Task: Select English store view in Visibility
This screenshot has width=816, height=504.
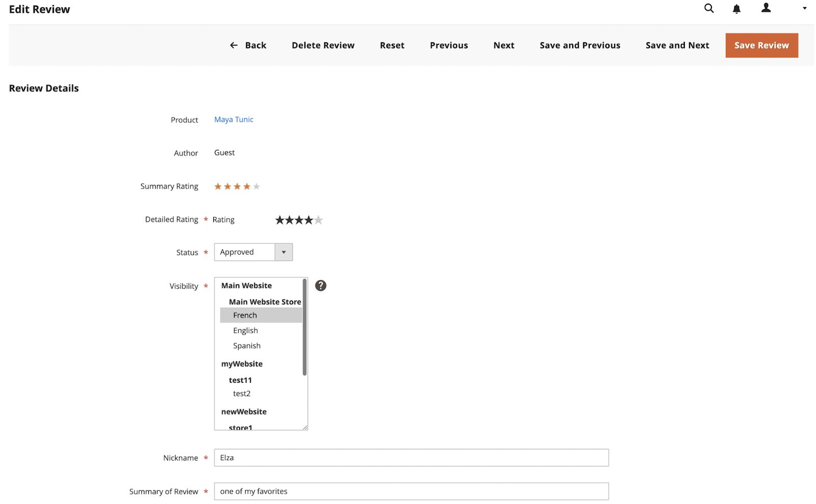Action: 245,330
